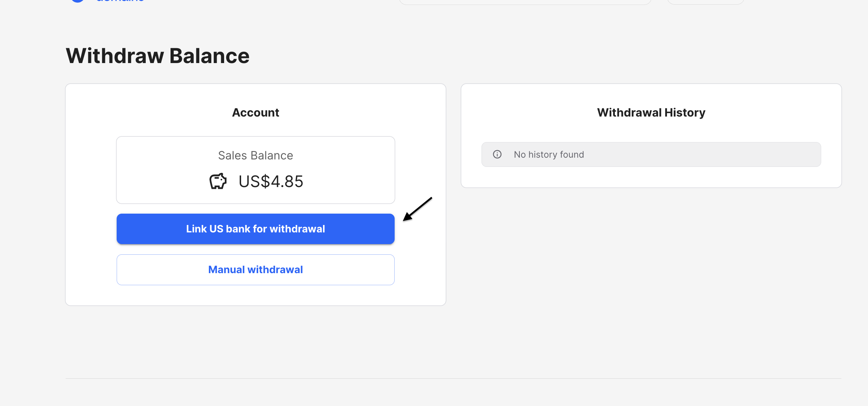
Task: Click the blue circle logo at top left
Action: [78, 1]
